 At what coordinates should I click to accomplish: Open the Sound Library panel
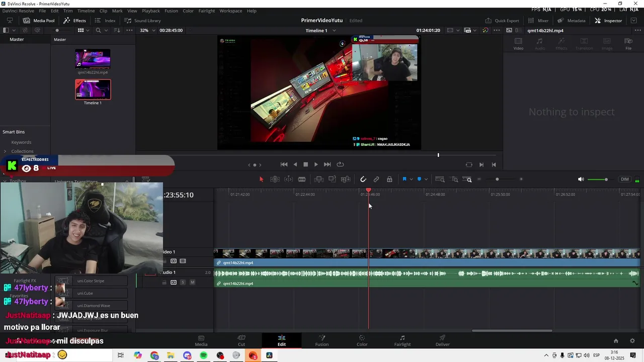pyautogui.click(x=142, y=21)
